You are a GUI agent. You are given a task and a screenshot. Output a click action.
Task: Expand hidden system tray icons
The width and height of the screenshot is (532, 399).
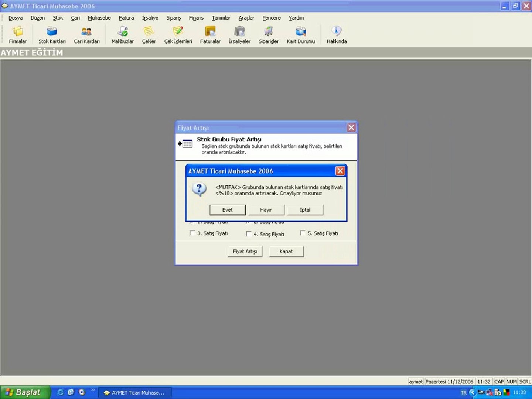click(472, 392)
